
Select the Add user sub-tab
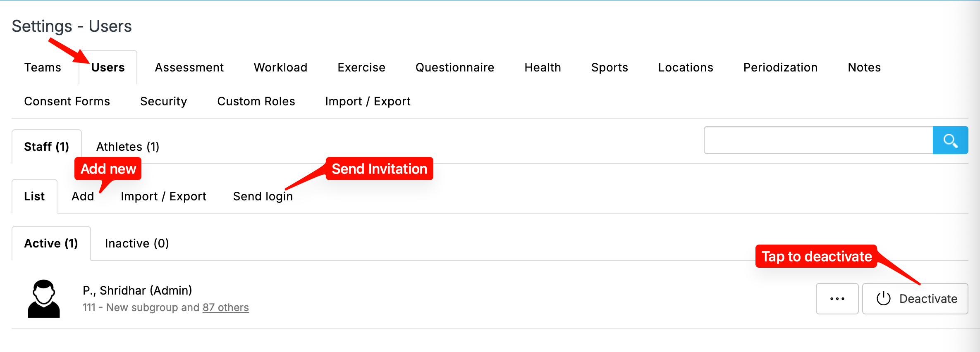(x=83, y=196)
